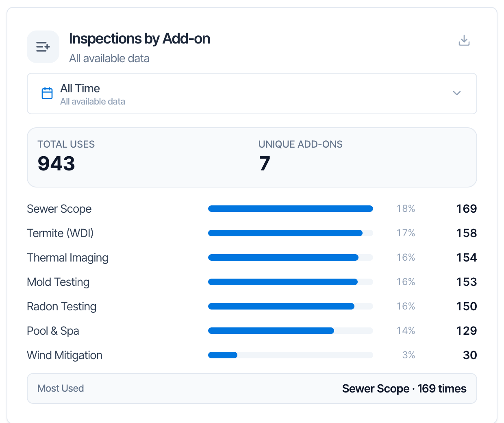Click the unique add-ons value 7
The height and width of the screenshot is (423, 504).
point(265,164)
